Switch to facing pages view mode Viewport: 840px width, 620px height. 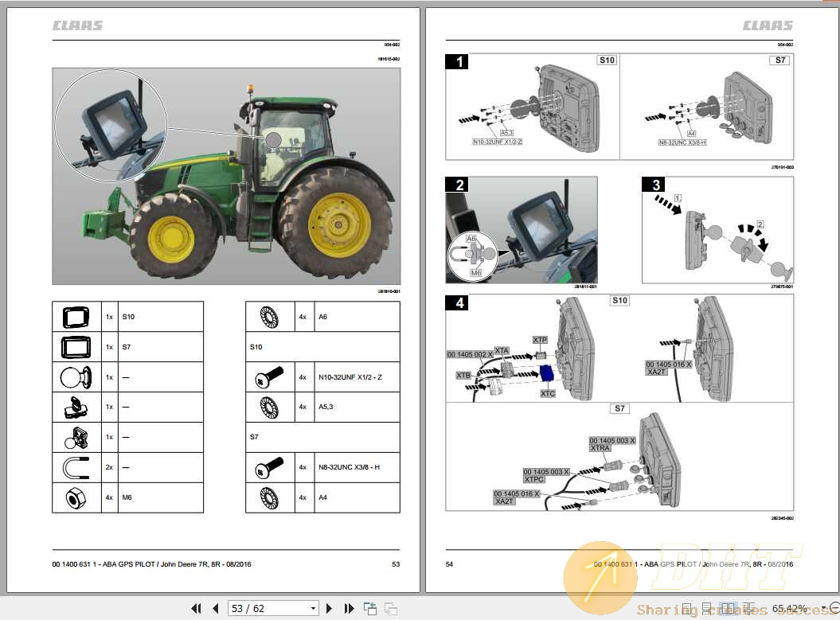click(x=728, y=608)
